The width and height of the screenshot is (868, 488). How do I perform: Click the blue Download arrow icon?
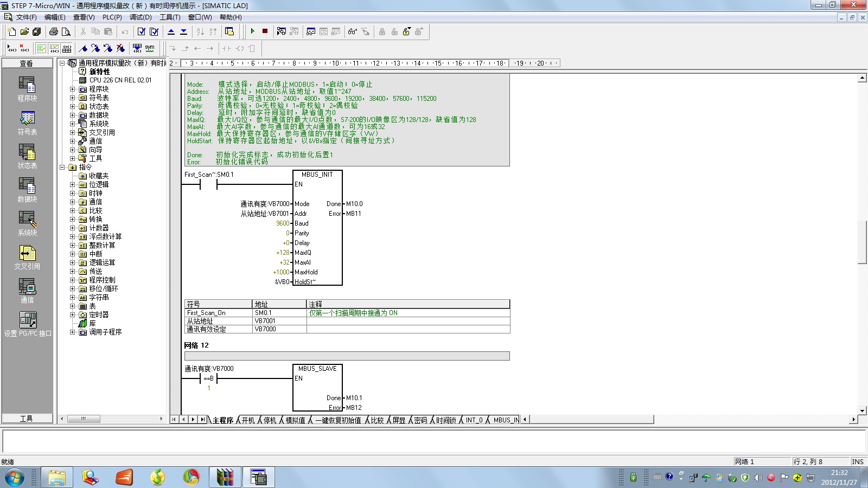tap(184, 31)
